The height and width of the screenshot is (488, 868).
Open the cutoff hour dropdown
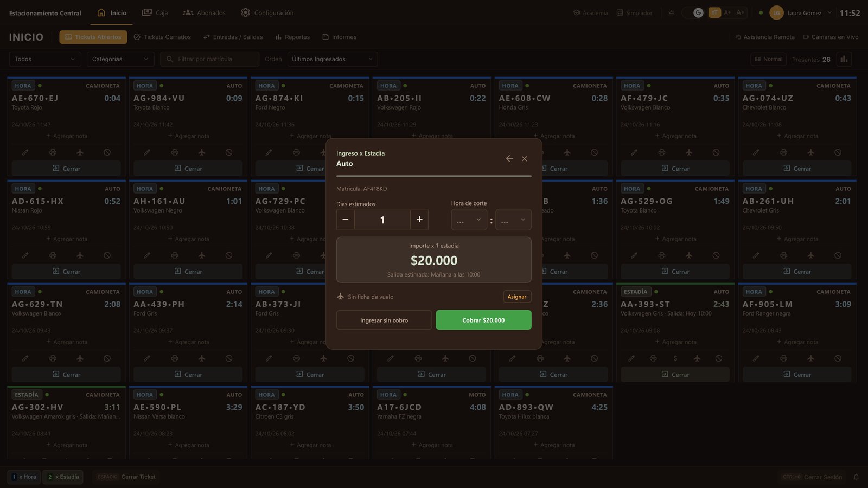[x=469, y=220]
